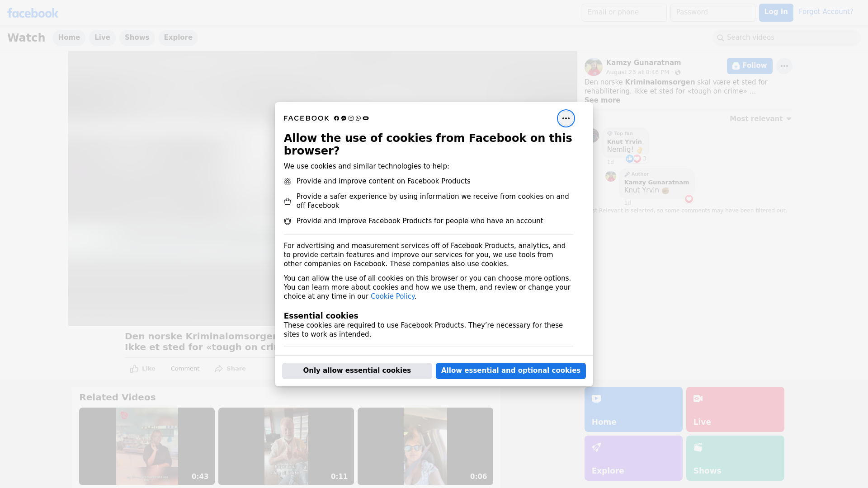
Task: Click Allow essential and optional cookies
Action: click(x=510, y=371)
